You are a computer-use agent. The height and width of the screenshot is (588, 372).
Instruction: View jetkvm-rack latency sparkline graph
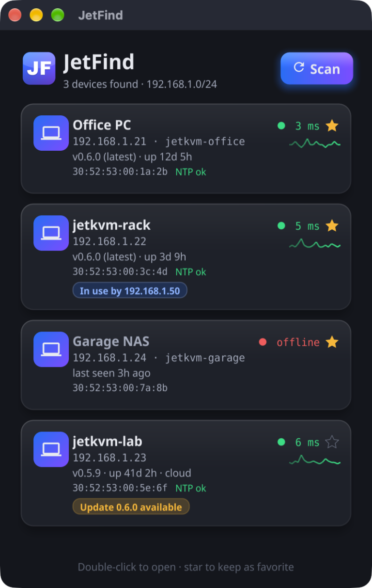coord(315,243)
